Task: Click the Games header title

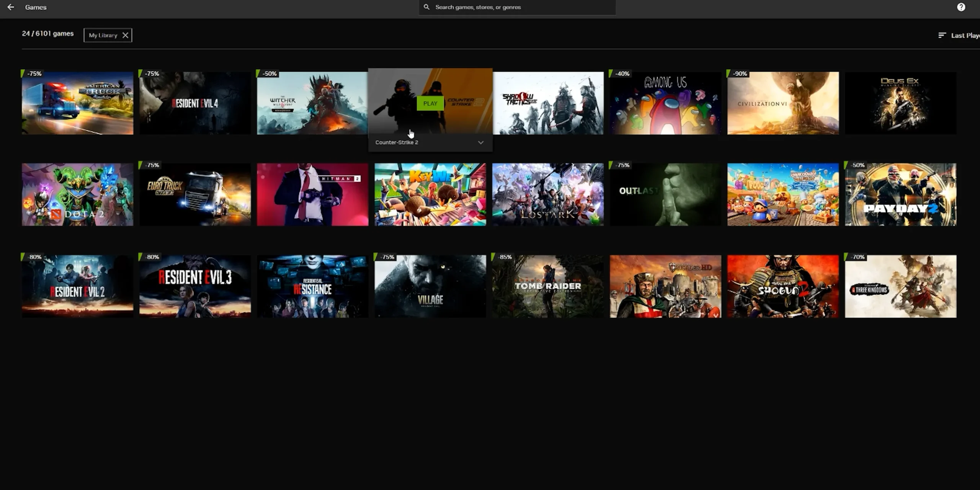Action: click(x=36, y=7)
